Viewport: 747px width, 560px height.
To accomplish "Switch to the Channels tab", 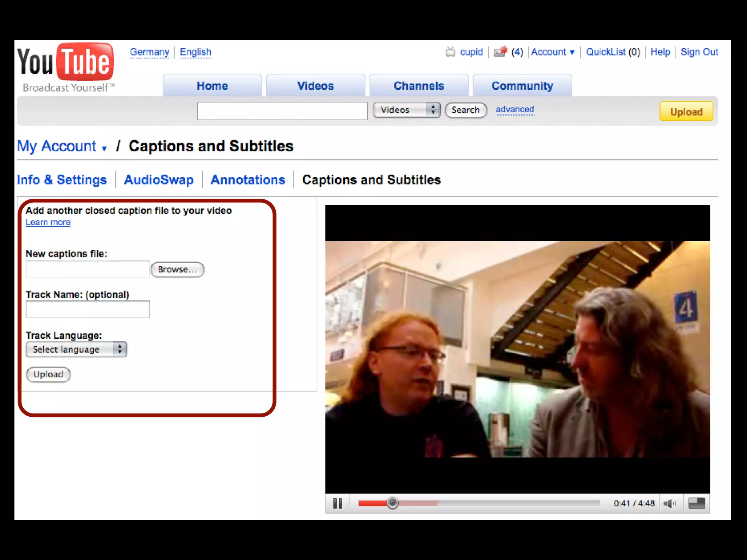I will (x=419, y=86).
